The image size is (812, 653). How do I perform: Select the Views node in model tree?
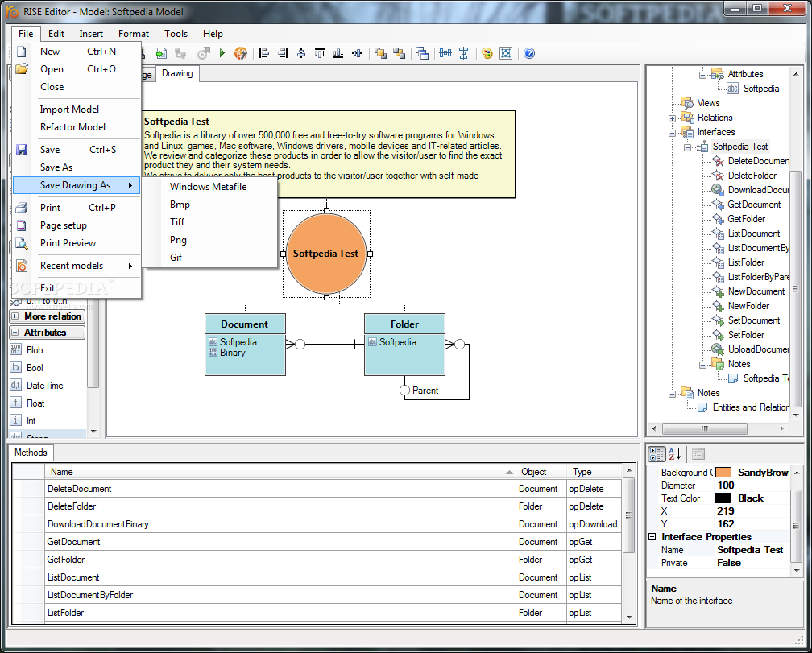pos(708,103)
